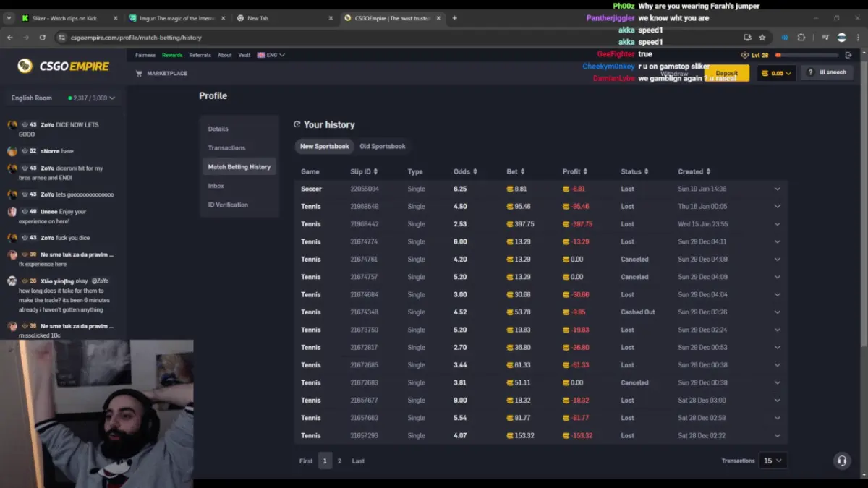
Task: Reload the page in the browser
Action: click(x=43, y=38)
